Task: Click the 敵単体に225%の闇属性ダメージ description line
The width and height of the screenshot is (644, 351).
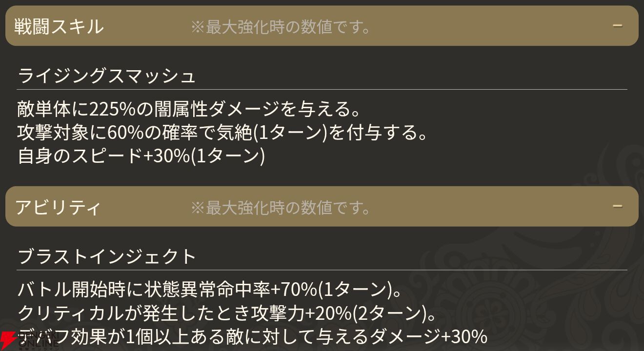Action: click(189, 109)
